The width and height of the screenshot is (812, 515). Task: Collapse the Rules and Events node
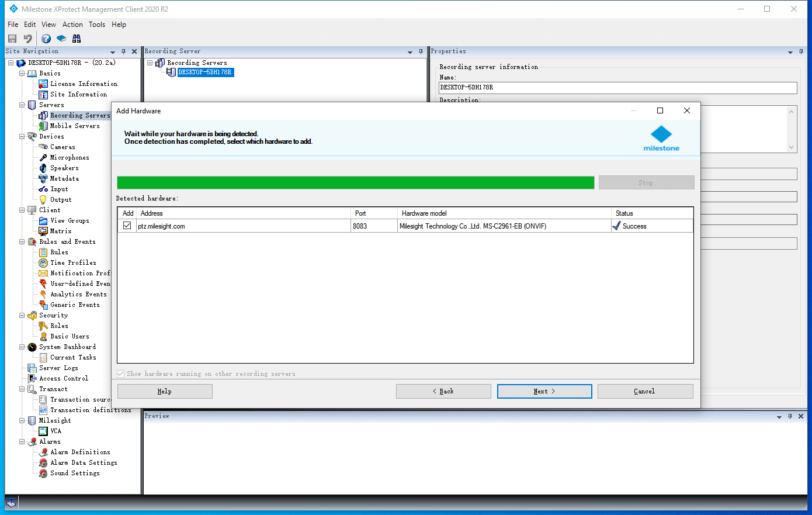point(22,242)
